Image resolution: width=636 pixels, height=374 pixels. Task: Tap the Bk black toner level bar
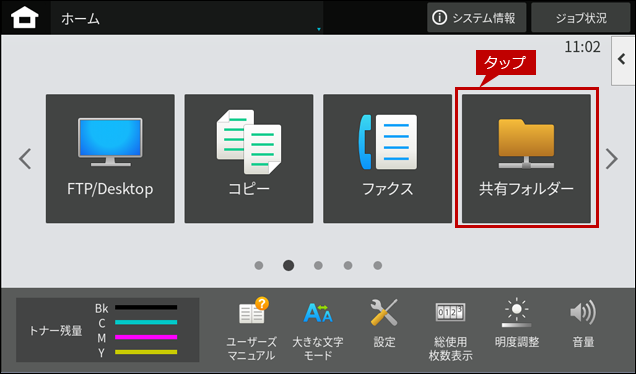click(x=146, y=307)
